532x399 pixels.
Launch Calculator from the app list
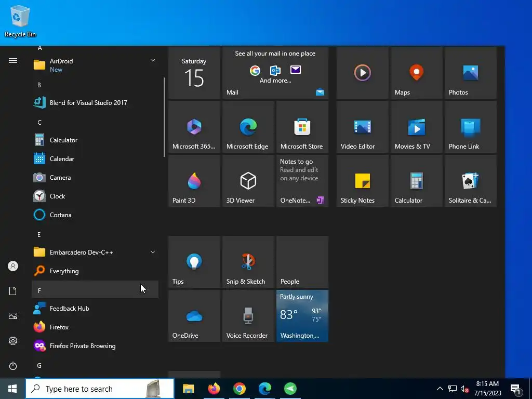click(95, 140)
